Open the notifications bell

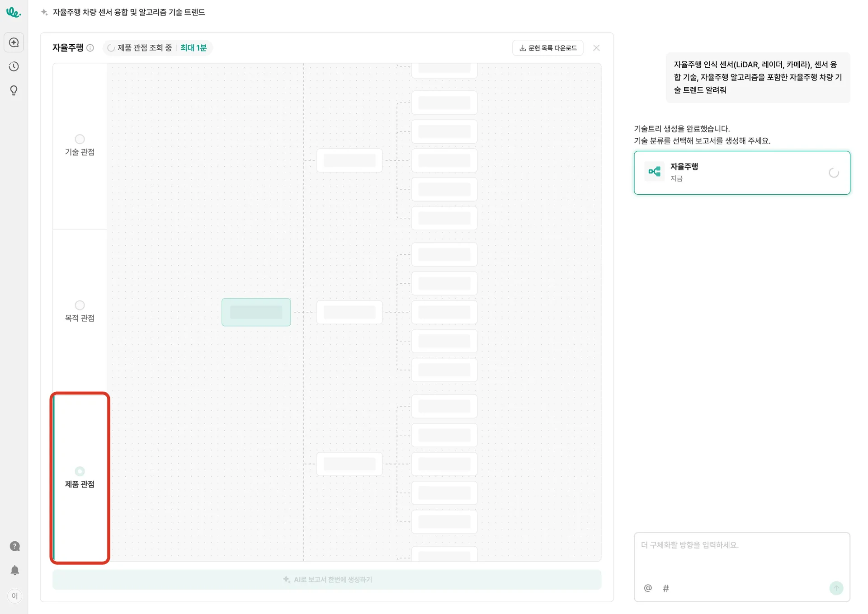tap(14, 570)
